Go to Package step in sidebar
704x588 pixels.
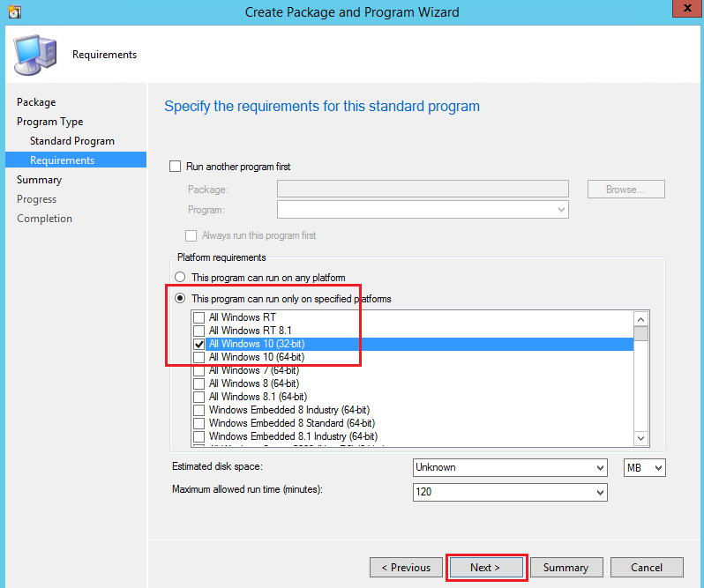click(36, 102)
